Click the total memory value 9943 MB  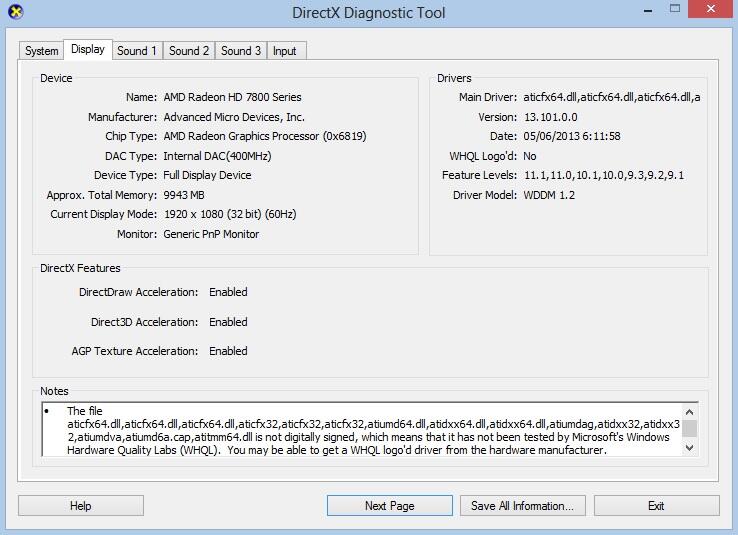click(x=184, y=195)
